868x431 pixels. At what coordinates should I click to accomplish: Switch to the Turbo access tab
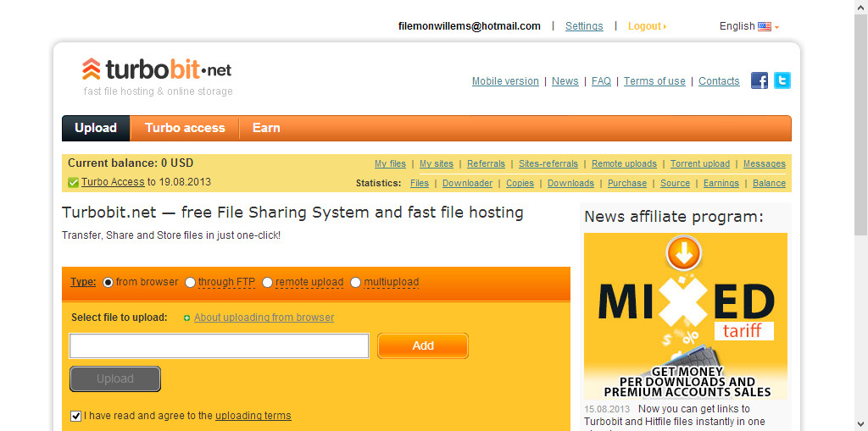185,128
